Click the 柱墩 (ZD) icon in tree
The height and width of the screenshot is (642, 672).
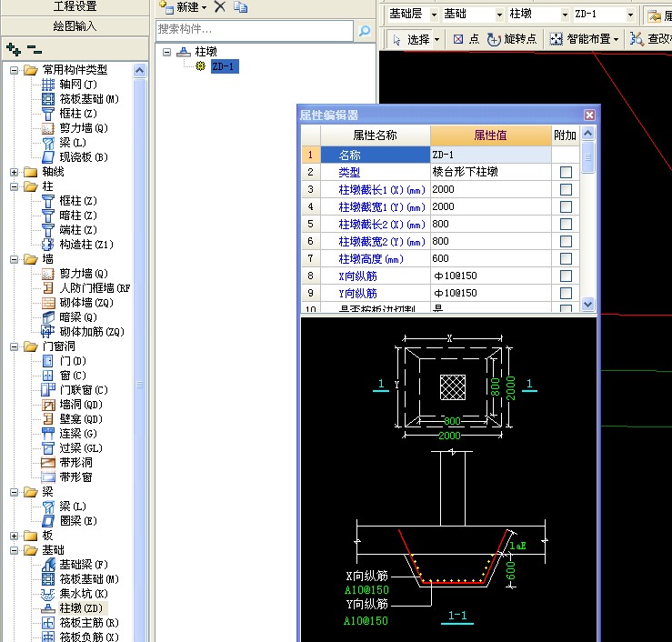coord(48,608)
